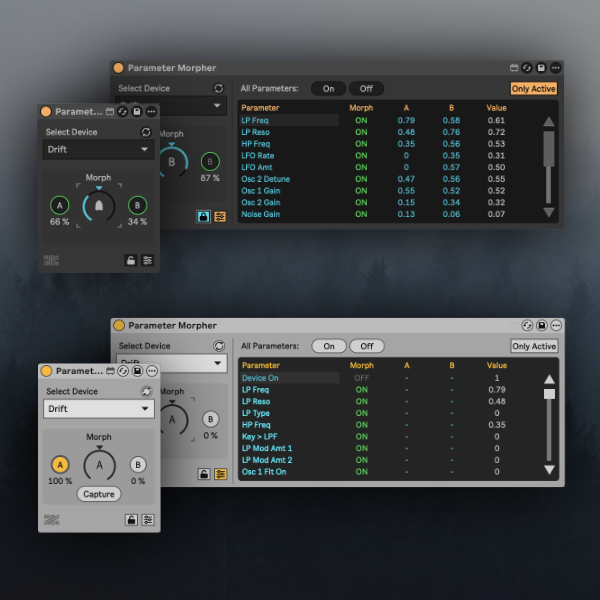The image size is (600, 600).
Task: Toggle the orange Only Active button
Action: coord(533,88)
